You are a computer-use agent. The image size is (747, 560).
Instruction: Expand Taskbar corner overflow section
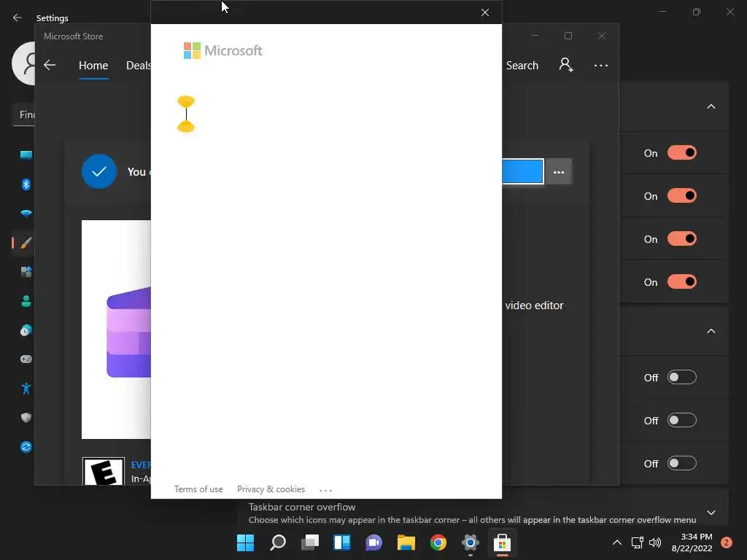point(711,513)
